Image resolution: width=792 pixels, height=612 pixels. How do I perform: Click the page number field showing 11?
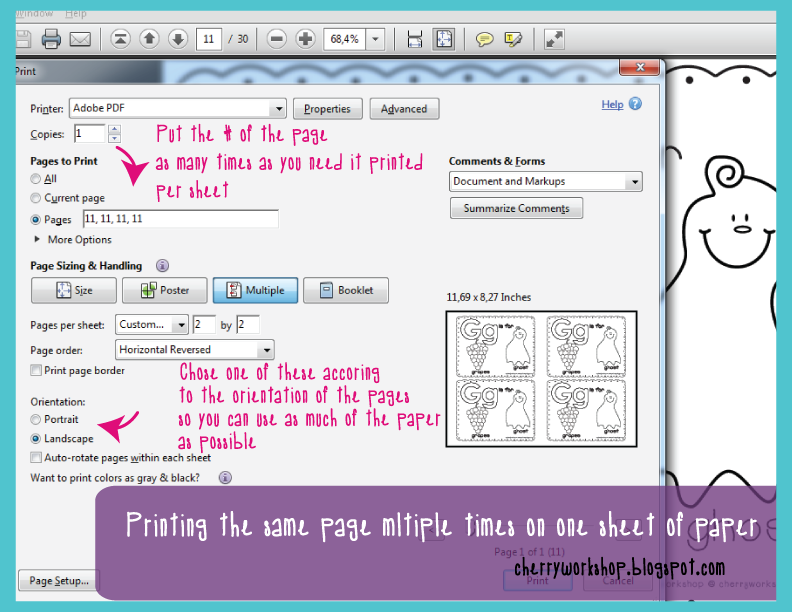pyautogui.click(x=209, y=39)
